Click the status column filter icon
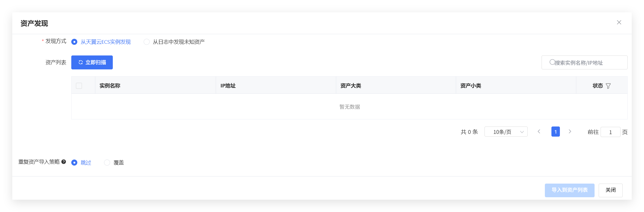Viewport: 644px width, 212px height. click(x=608, y=86)
